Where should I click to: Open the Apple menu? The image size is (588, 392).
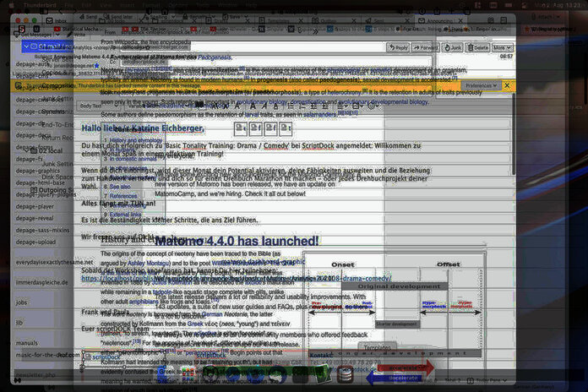[11, 5]
